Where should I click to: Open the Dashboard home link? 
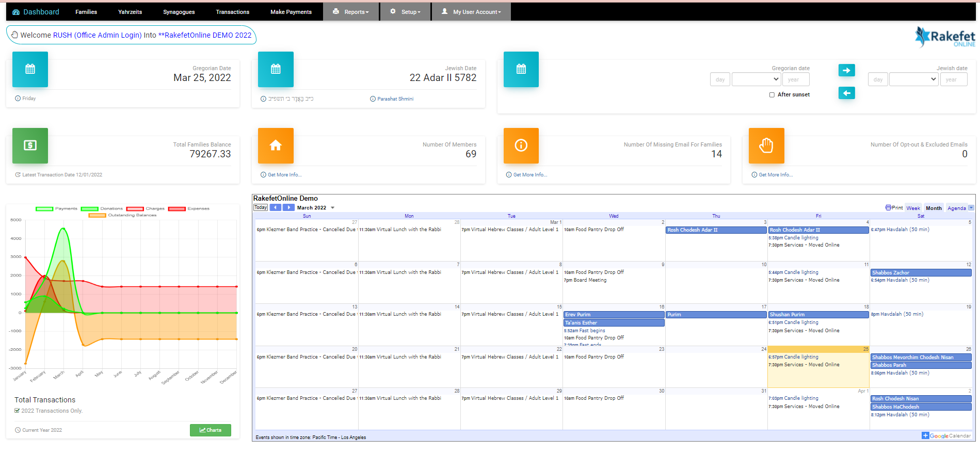coord(36,12)
